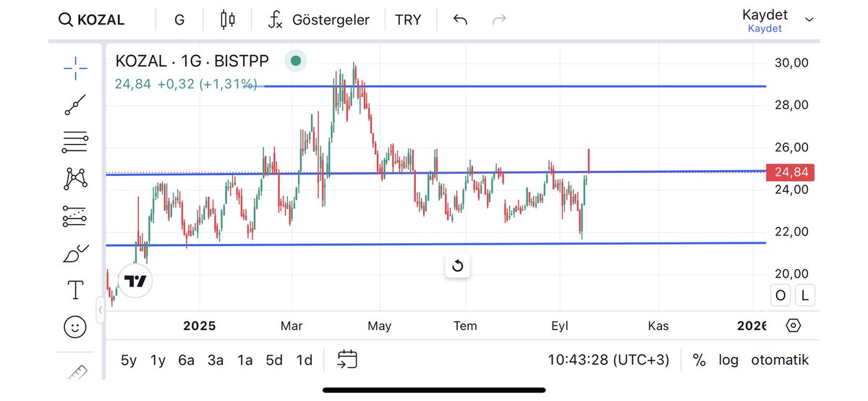
Task: Undo the last chart action
Action: click(x=460, y=20)
